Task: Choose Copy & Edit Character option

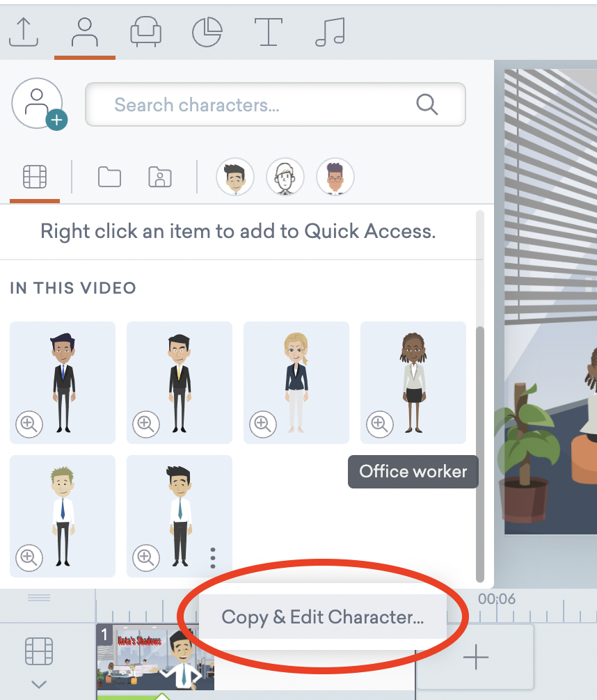Action: 322,617
